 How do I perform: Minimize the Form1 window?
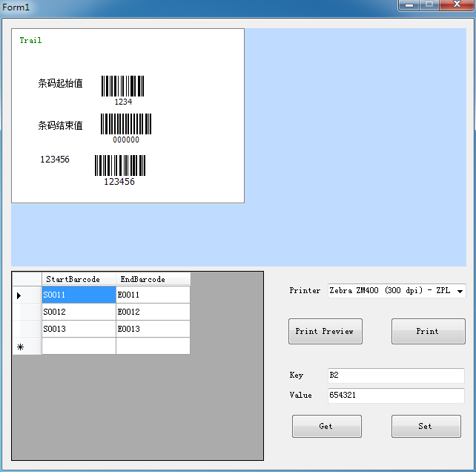409,5
